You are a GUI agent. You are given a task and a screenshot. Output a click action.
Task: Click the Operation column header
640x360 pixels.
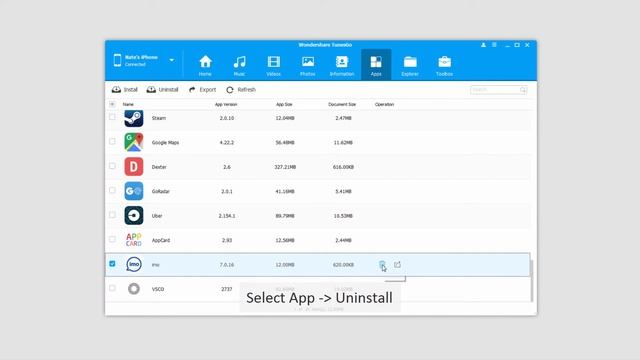[384, 104]
